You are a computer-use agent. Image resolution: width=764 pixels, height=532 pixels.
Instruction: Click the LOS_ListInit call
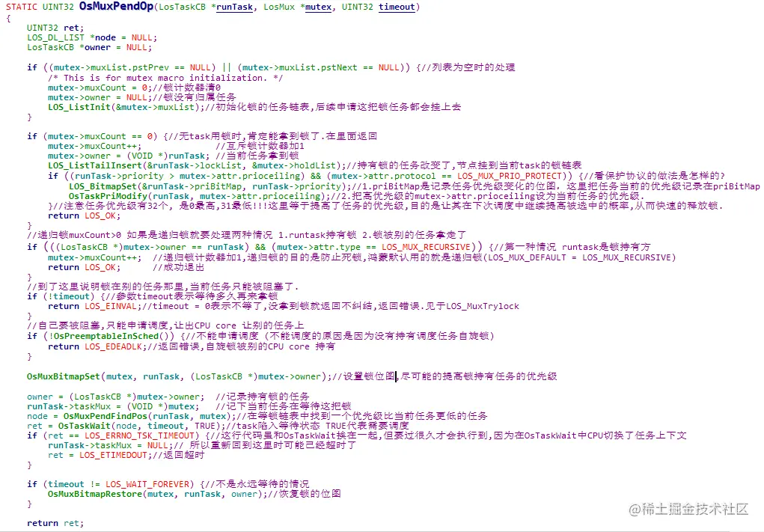[126, 107]
